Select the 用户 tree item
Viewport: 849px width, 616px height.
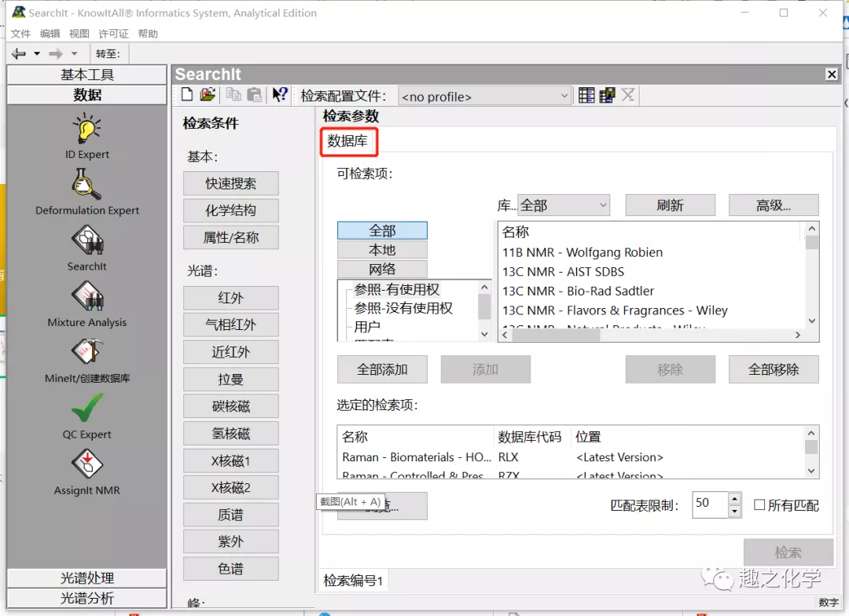367,327
